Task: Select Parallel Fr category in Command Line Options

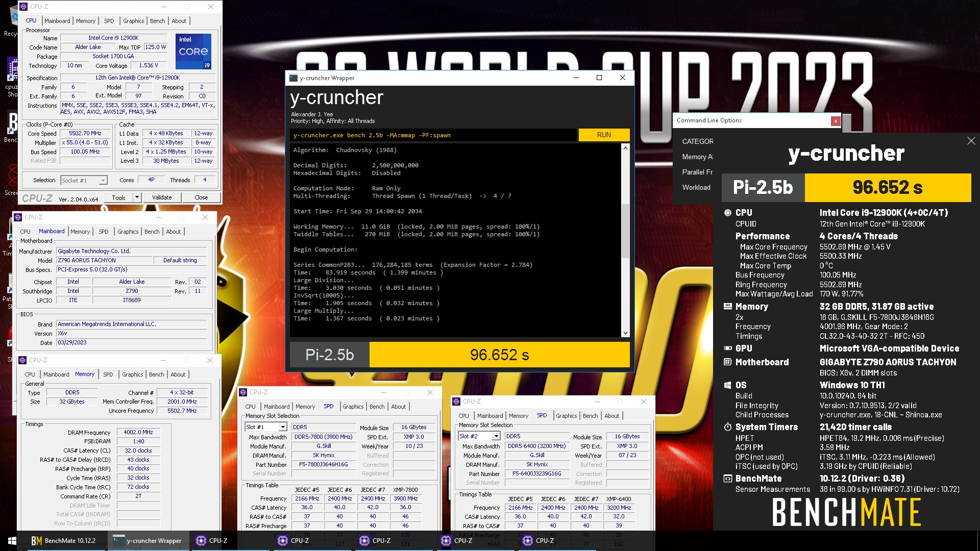Action: point(697,172)
